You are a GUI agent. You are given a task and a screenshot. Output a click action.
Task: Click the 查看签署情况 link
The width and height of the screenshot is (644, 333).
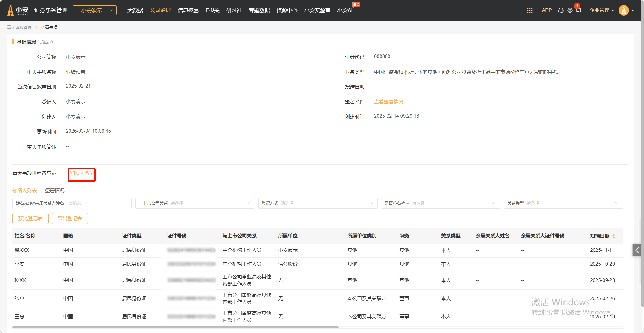coord(388,102)
